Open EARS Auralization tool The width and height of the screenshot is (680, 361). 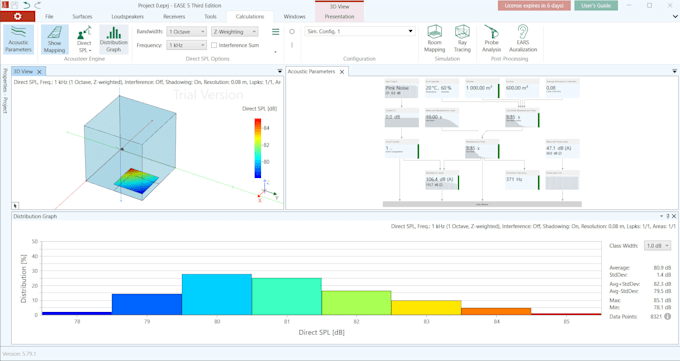[x=523, y=39]
